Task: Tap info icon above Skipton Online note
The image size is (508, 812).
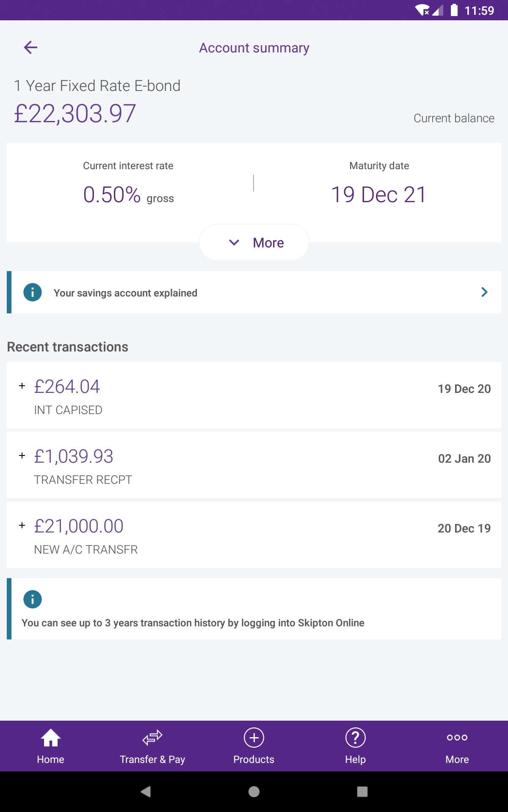Action: (33, 599)
